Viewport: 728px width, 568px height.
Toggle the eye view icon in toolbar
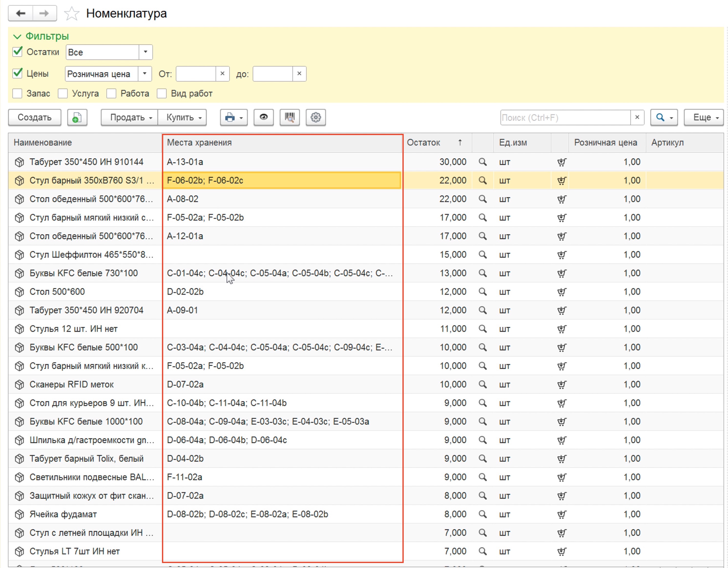263,117
